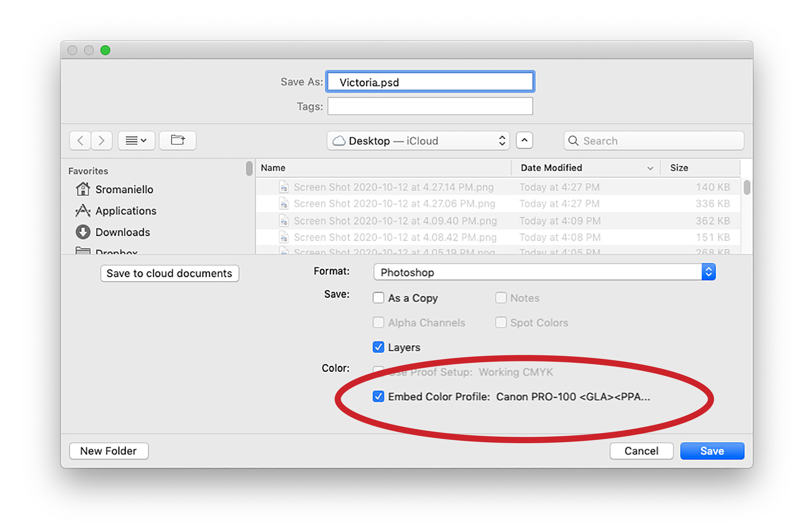The image size is (808, 532).
Task: Create a new folder using the toolbar folder icon
Action: (177, 140)
